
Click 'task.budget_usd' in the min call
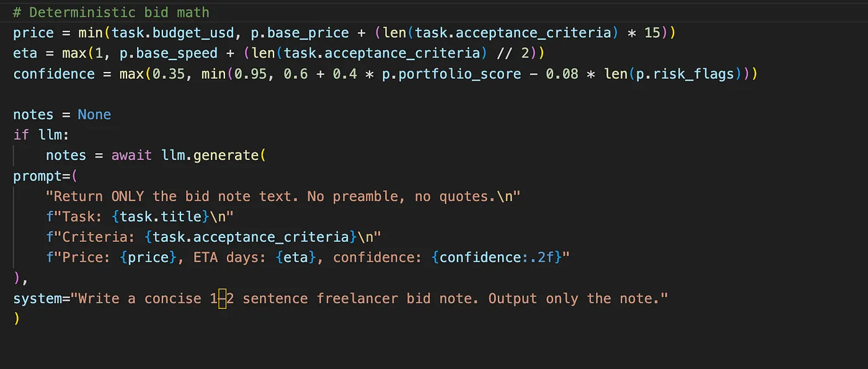(172, 33)
